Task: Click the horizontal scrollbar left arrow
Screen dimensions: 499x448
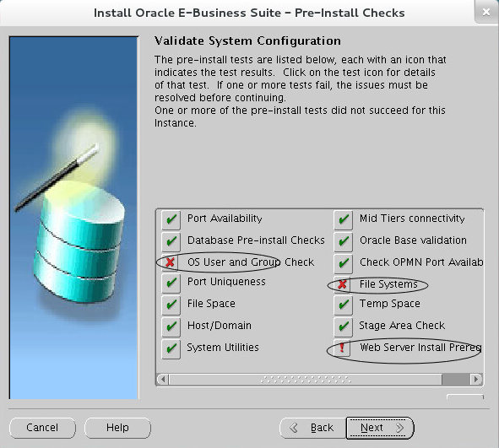Action: tap(163, 379)
